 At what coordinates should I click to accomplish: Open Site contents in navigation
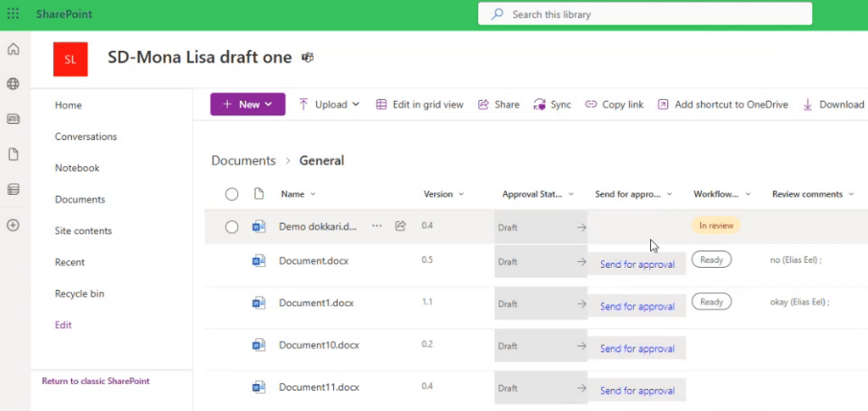pos(83,230)
